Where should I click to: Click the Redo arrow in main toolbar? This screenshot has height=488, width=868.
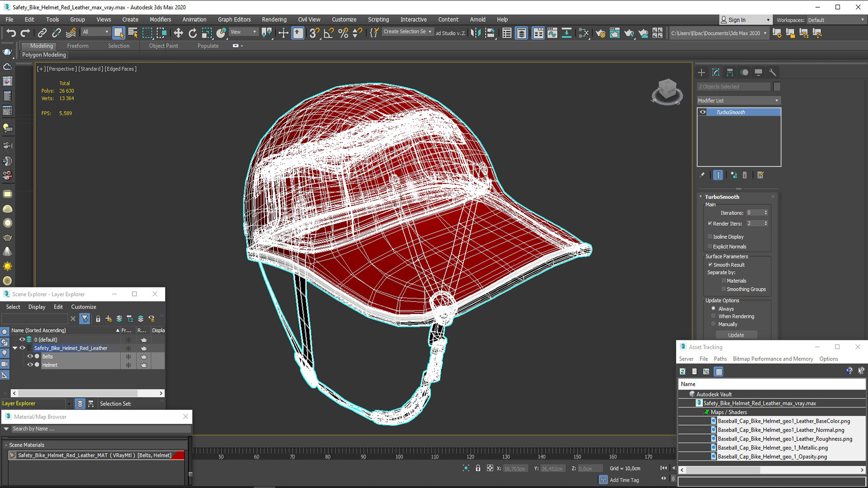(x=25, y=33)
